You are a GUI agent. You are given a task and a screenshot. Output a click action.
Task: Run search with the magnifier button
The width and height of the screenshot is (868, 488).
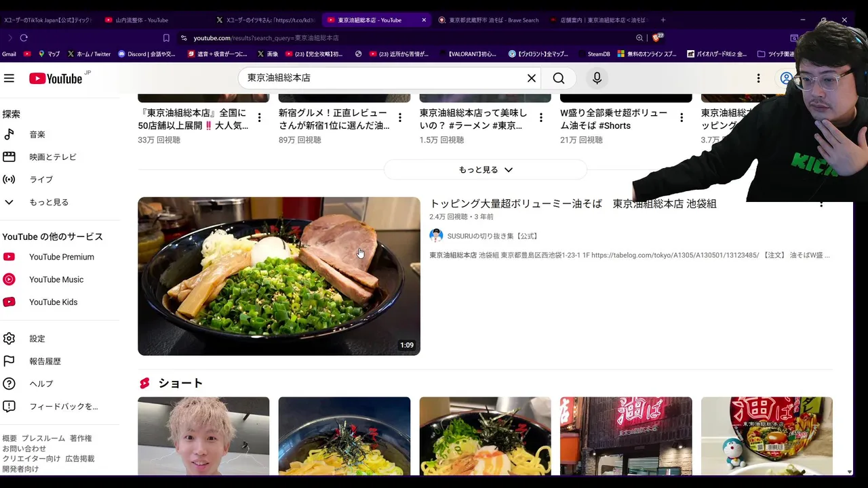click(559, 78)
